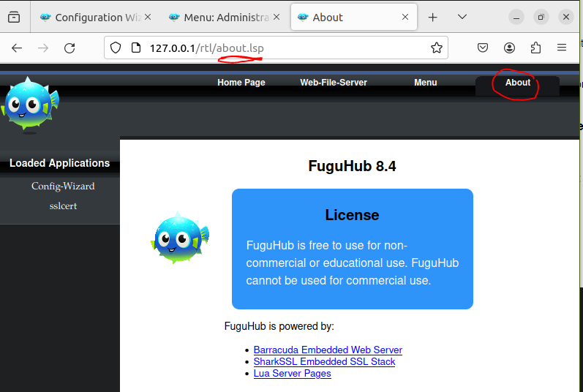Open Home Page navigation item
The image size is (583, 392).
(241, 83)
